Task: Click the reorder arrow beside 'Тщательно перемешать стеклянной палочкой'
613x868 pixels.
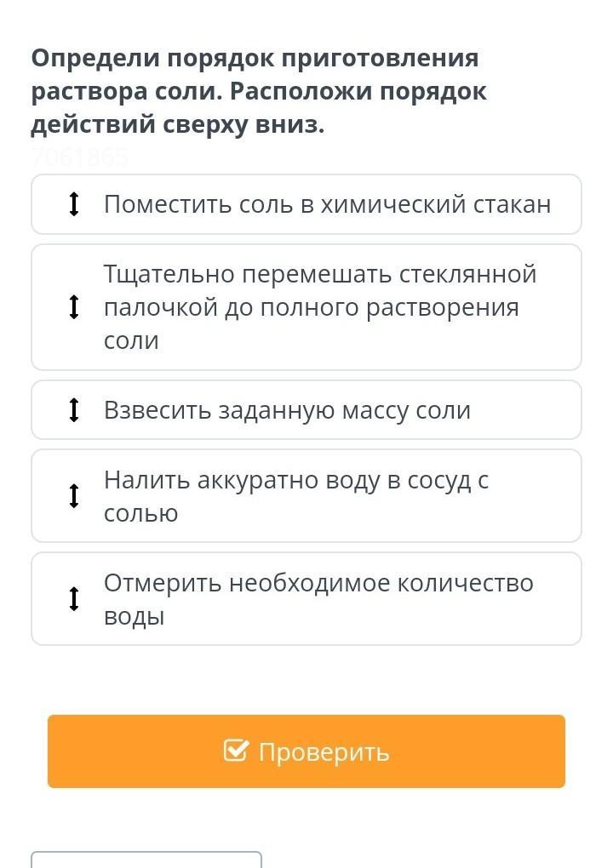Action: [x=74, y=307]
